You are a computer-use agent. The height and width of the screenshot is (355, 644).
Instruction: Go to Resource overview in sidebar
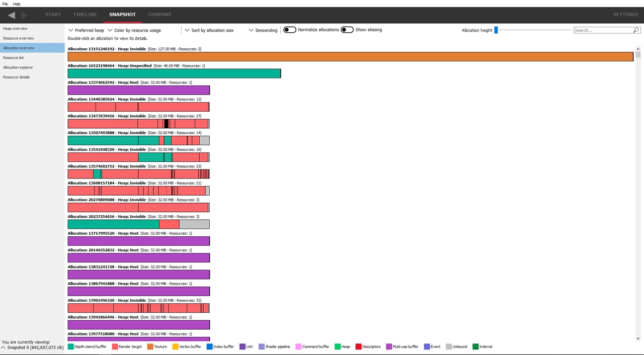(19, 38)
